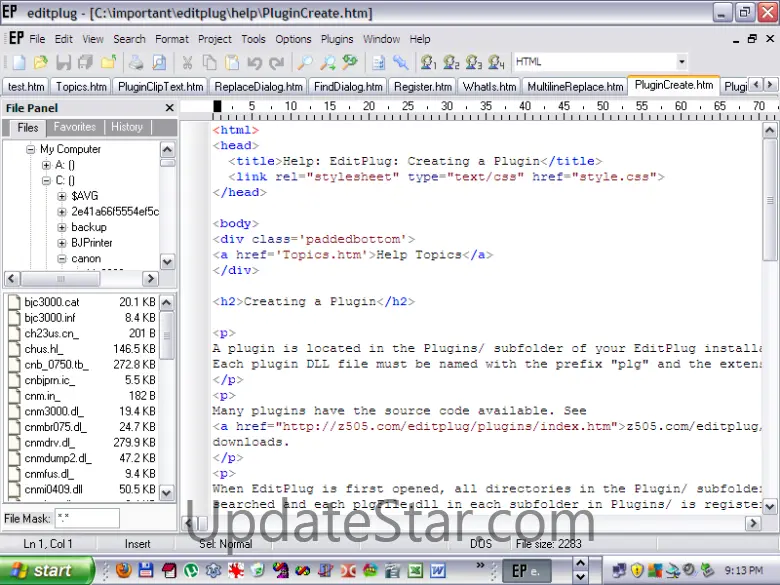780x585 pixels.
Task: Click the DOS line-ending status indicator
Action: pos(481,544)
